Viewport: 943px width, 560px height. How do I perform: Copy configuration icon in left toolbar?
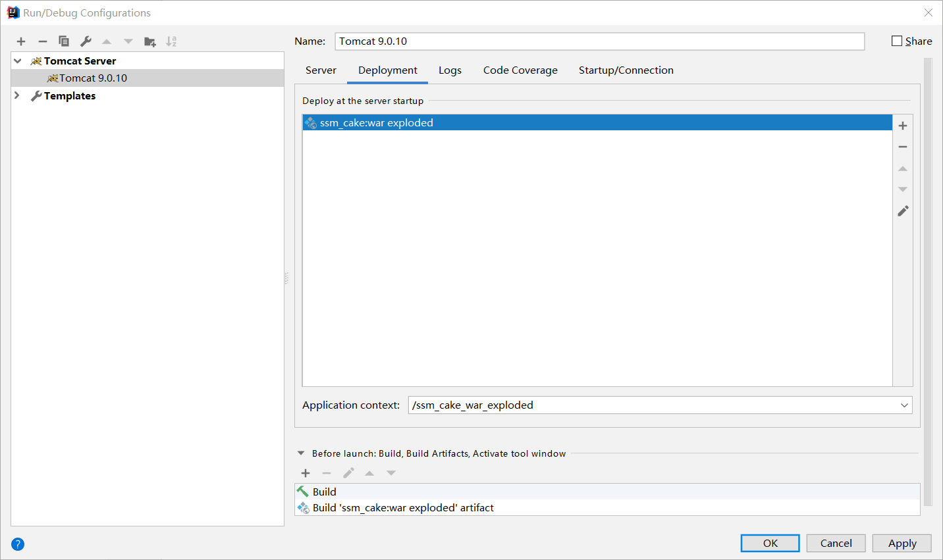(64, 41)
